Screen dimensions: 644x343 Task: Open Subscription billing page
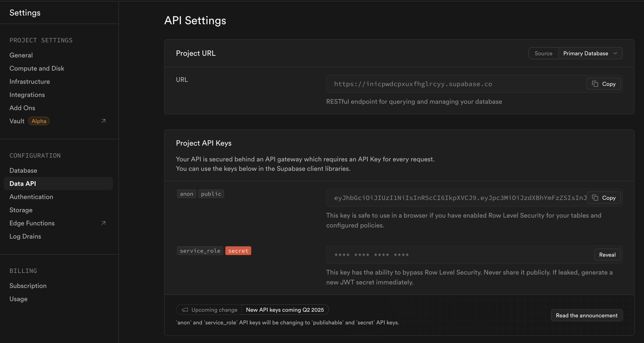[28, 286]
